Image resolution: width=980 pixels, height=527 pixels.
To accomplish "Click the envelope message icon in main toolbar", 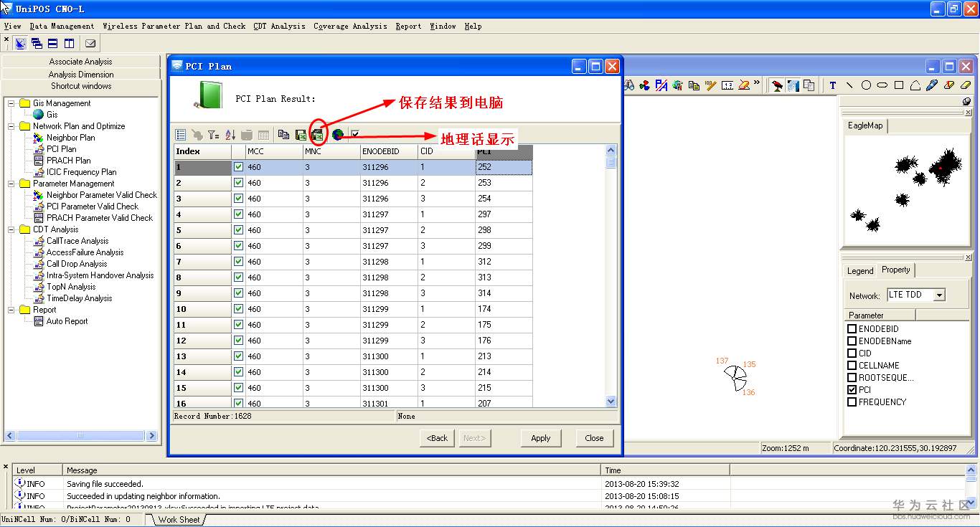I will pos(90,44).
